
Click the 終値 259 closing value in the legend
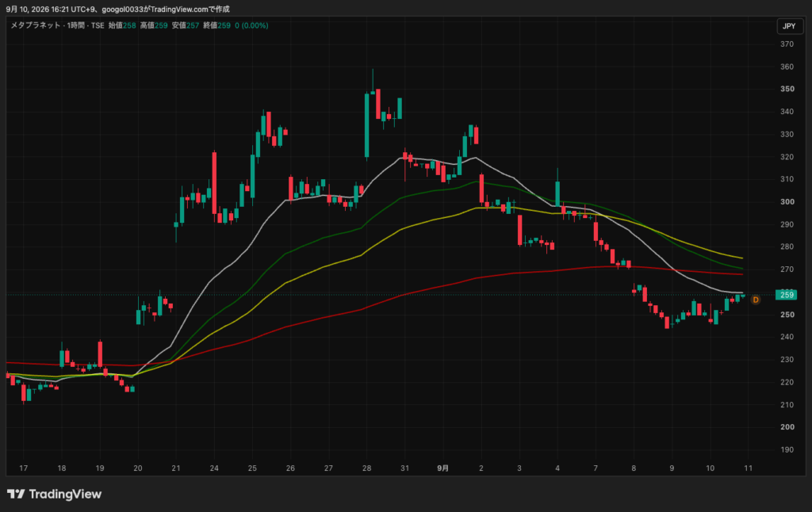pos(217,25)
